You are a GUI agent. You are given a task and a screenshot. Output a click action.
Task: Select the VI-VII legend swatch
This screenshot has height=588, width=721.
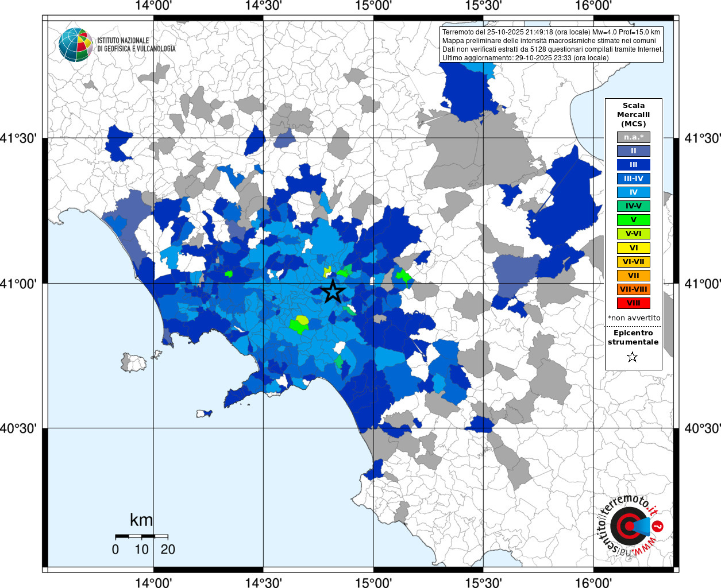(x=634, y=262)
